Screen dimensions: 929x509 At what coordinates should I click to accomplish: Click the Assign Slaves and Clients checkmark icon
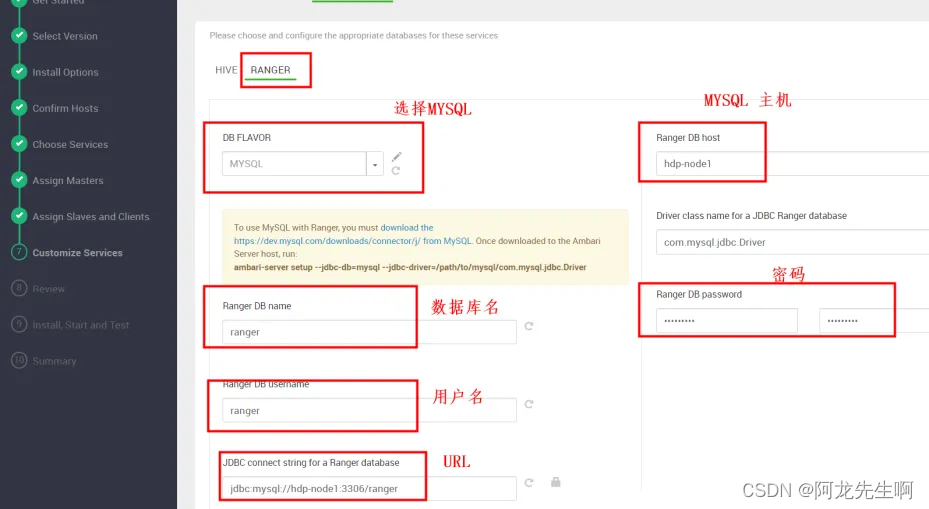20,216
